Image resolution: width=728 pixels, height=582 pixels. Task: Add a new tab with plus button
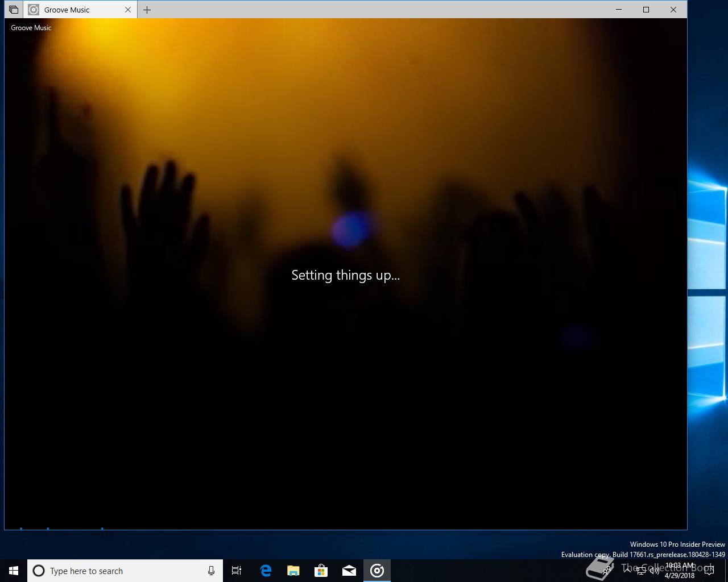click(147, 10)
